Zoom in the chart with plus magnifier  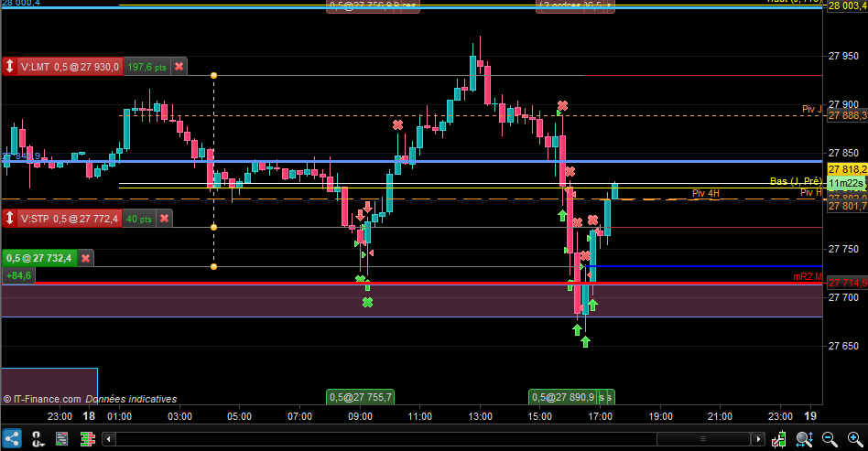854,439
